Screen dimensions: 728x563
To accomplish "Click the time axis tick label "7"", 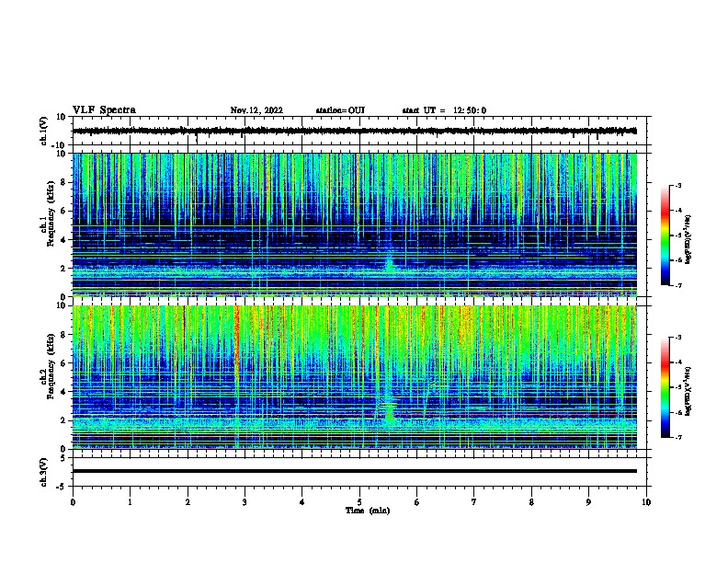I will pyautogui.click(x=474, y=502).
